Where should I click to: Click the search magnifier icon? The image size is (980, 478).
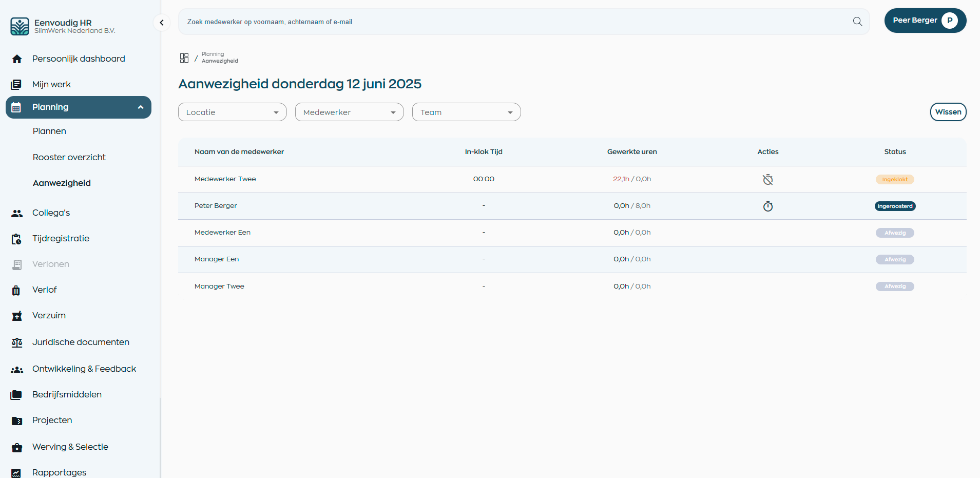pyautogui.click(x=857, y=22)
